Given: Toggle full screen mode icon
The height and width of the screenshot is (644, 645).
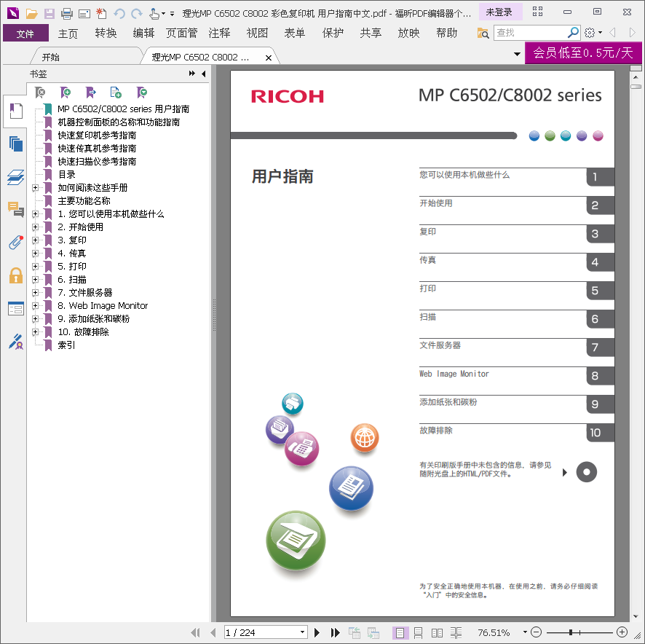Looking at the screenshot, I should 538,12.
